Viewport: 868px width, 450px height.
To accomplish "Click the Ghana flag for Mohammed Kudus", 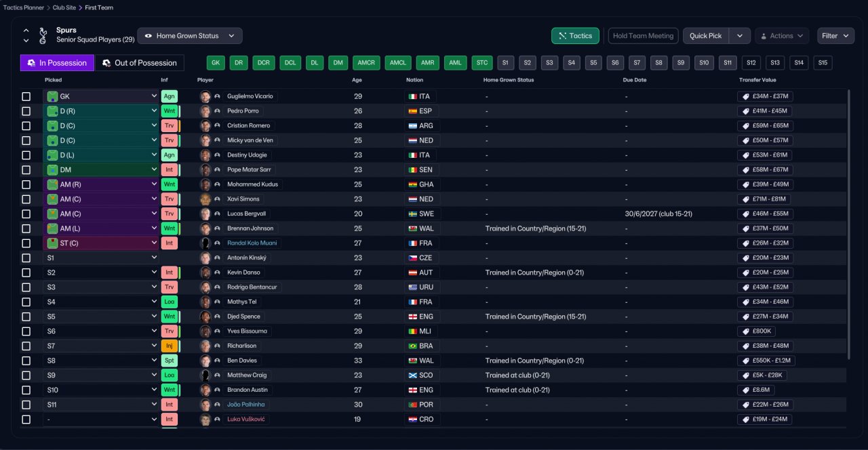I will tap(412, 185).
